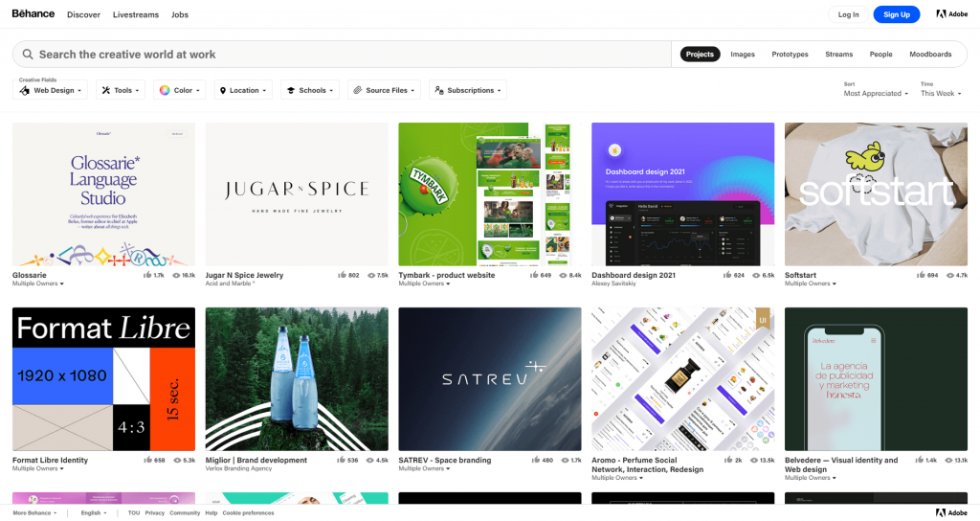980x521 pixels.
Task: Open the Most Appreciated sort dropdown
Action: pos(876,94)
